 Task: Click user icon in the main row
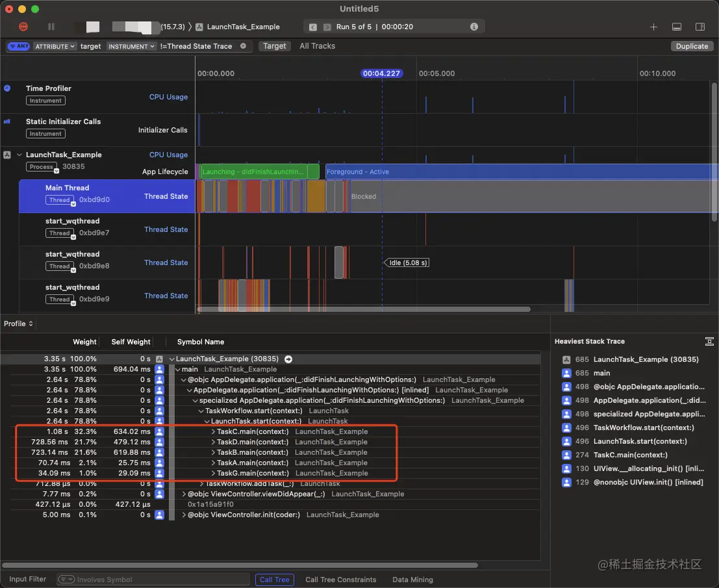[x=159, y=369]
